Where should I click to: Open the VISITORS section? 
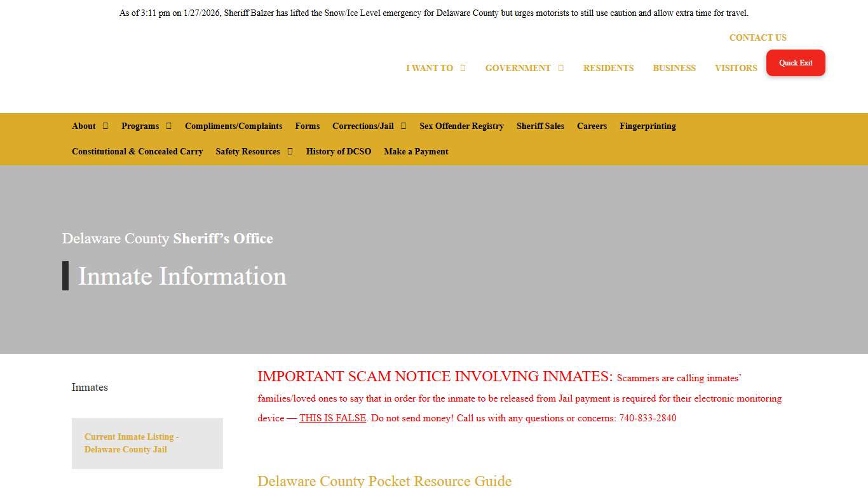736,68
